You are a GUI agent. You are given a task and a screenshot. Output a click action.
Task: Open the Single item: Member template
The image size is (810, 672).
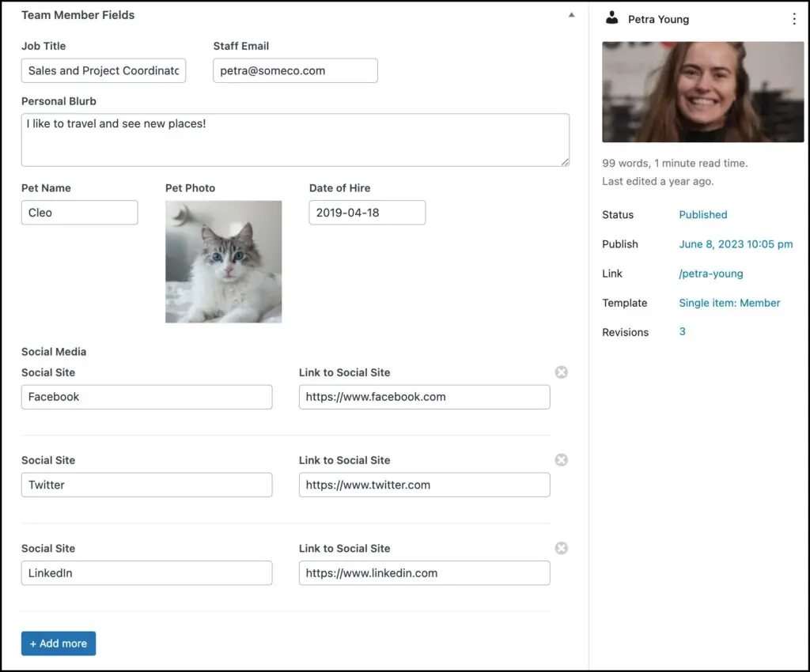pos(729,303)
